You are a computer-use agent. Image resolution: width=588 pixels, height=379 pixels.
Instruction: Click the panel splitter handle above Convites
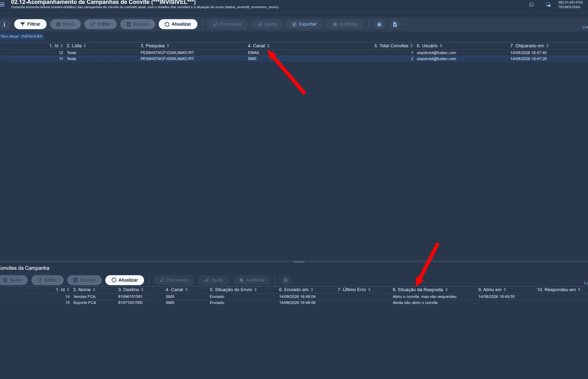tap(299, 262)
